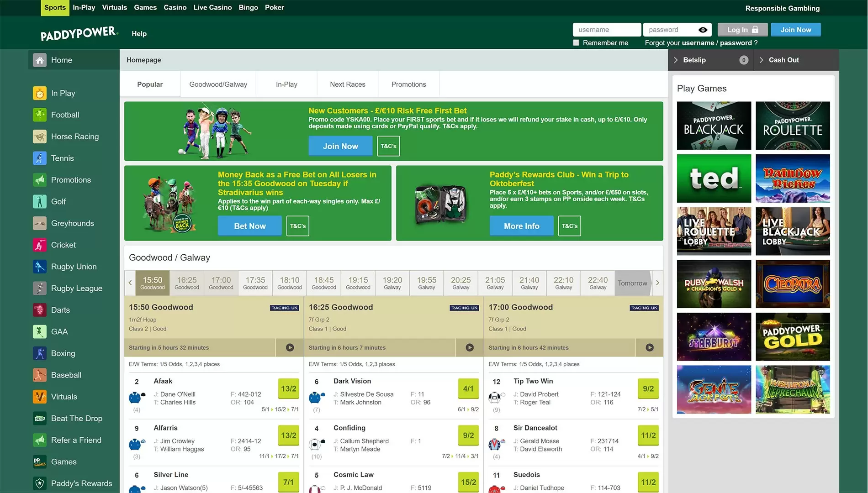Image resolution: width=868 pixels, height=493 pixels.
Task: Click the Log In button
Action: pos(742,30)
